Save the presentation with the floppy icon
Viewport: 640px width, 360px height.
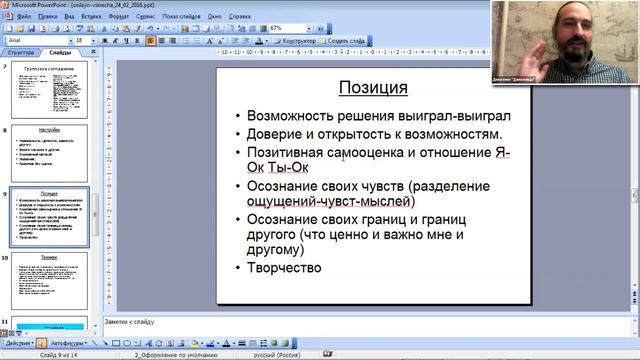31,29
